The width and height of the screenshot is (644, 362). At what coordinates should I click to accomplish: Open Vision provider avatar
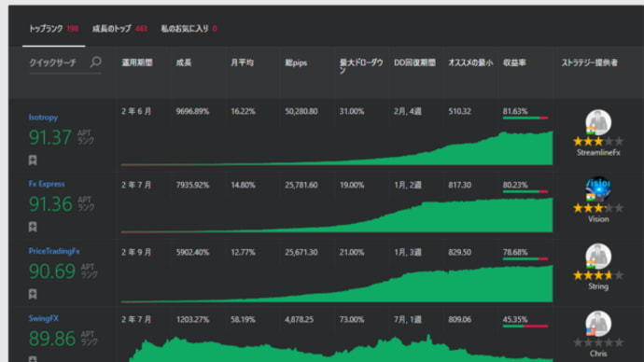598,188
